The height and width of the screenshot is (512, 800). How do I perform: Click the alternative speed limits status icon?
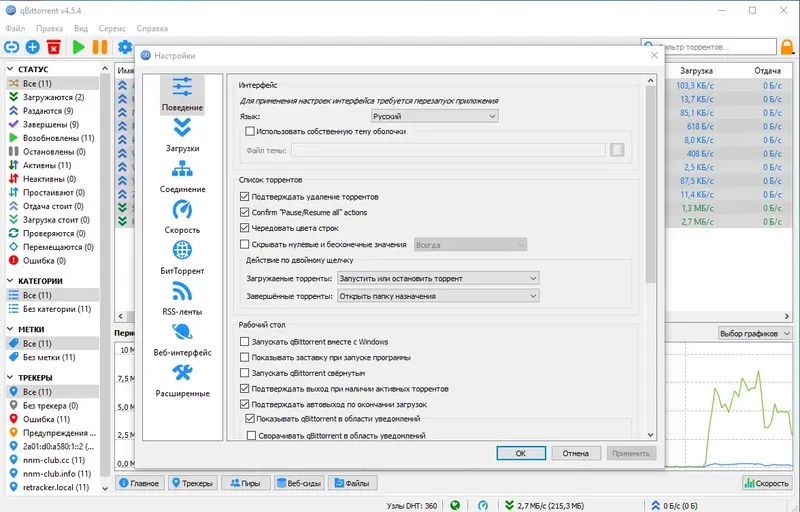(483, 505)
